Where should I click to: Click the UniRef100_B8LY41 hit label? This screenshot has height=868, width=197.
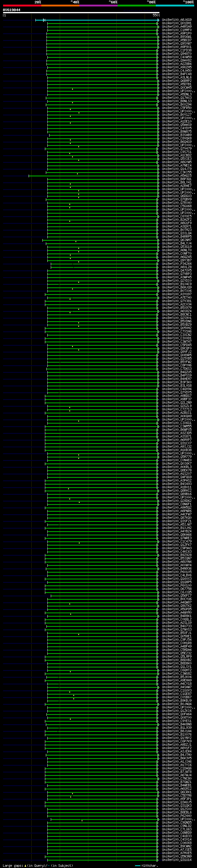[177, 182]
